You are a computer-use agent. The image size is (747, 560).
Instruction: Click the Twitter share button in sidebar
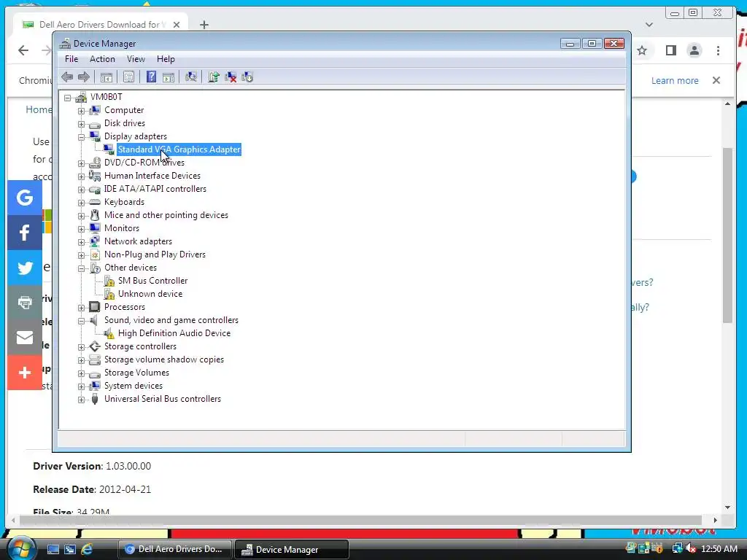click(x=25, y=267)
